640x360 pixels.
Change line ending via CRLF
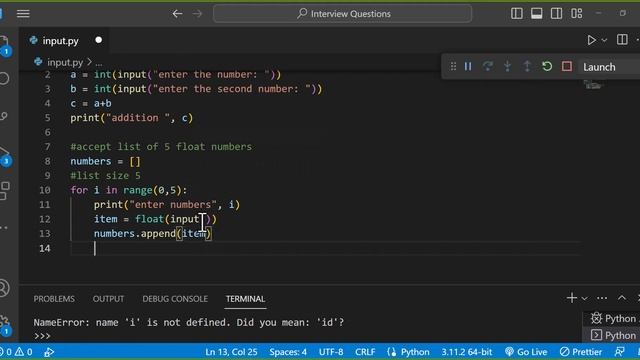tap(365, 352)
